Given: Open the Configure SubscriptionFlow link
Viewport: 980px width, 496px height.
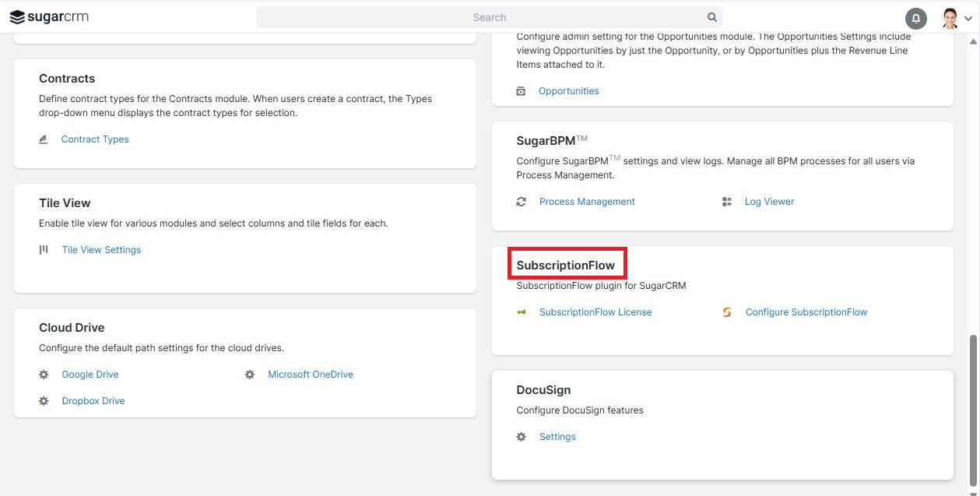Looking at the screenshot, I should point(806,311).
